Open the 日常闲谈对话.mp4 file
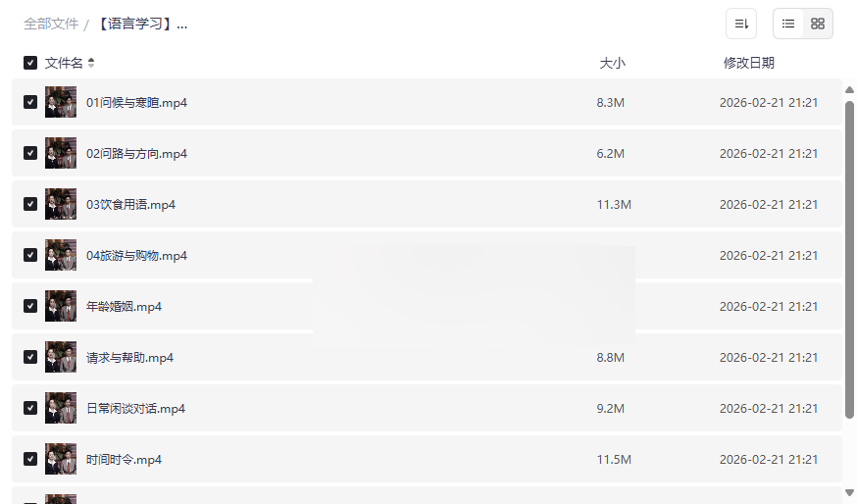 [135, 408]
